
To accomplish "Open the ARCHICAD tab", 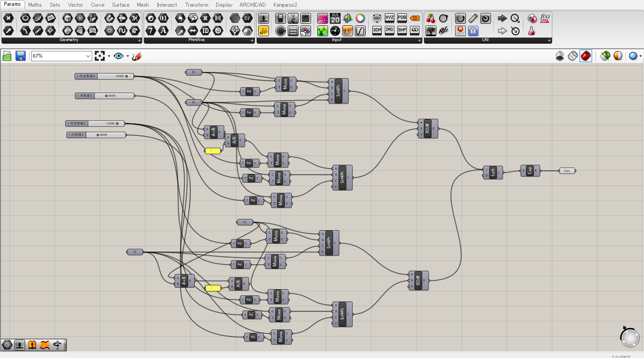I will coord(252,5).
